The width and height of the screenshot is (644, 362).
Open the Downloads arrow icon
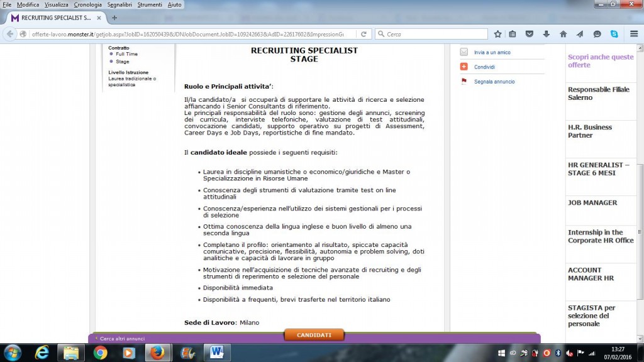[547, 34]
